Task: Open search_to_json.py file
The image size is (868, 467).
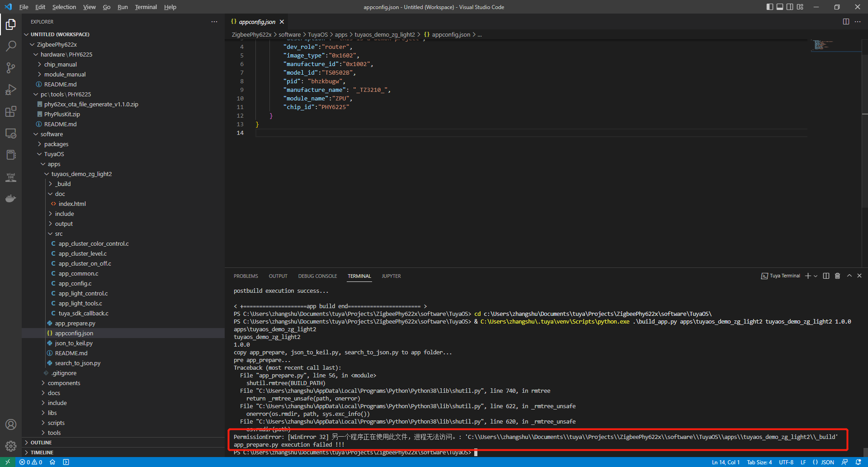Action: 78,363
